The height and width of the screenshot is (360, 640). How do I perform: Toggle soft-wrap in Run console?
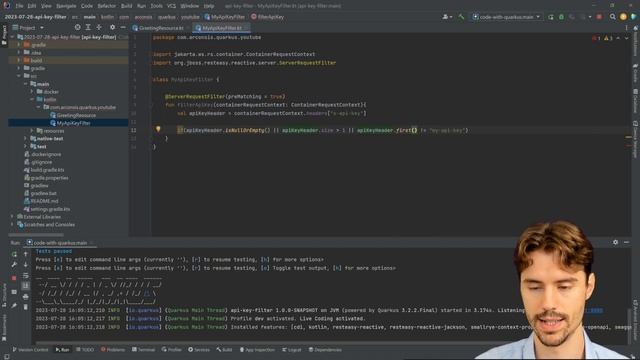pos(26,276)
